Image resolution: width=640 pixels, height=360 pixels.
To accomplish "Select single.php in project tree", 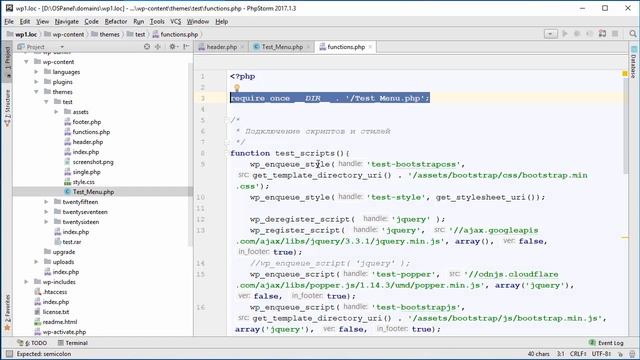I will pos(86,172).
